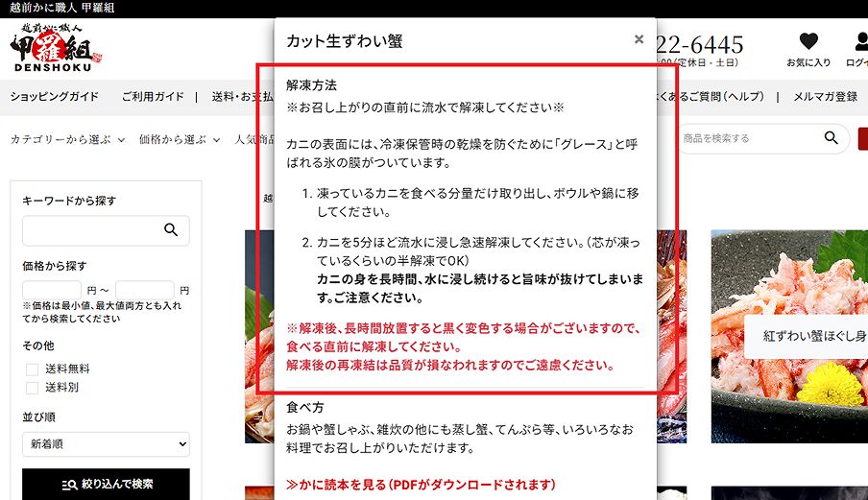Screen dimensions: 868x500
Task: Click the 紅ずわい蟹ほぐし身 product image
Action: click(x=789, y=336)
